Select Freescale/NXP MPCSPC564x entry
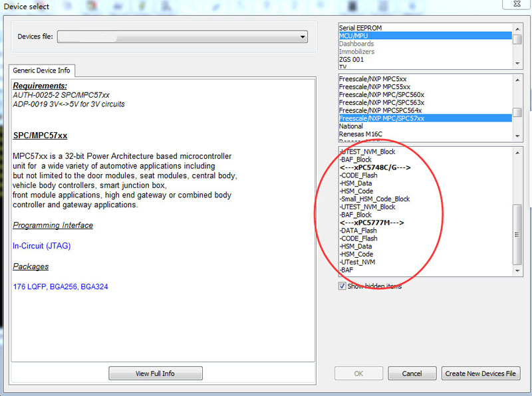This screenshot has height=396, width=532. click(x=426, y=110)
